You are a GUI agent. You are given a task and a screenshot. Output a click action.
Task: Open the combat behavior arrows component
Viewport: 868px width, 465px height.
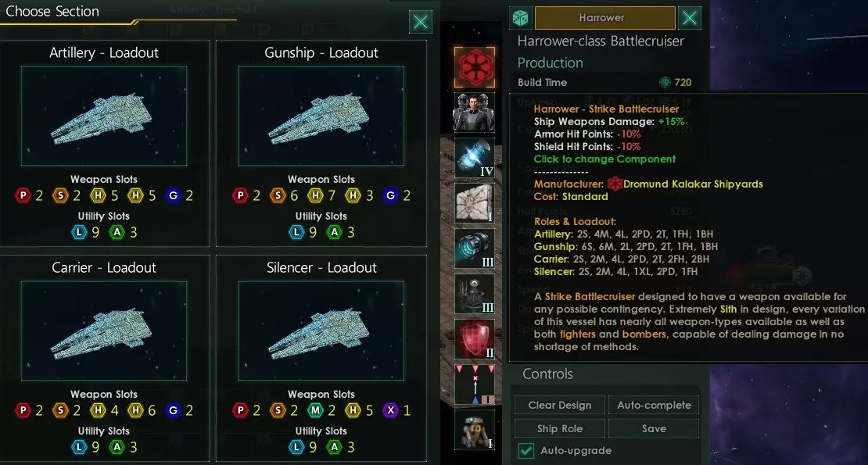pos(475,385)
